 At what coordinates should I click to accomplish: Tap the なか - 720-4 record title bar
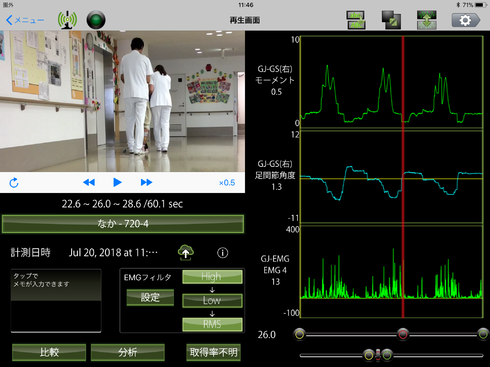pyautogui.click(x=123, y=224)
